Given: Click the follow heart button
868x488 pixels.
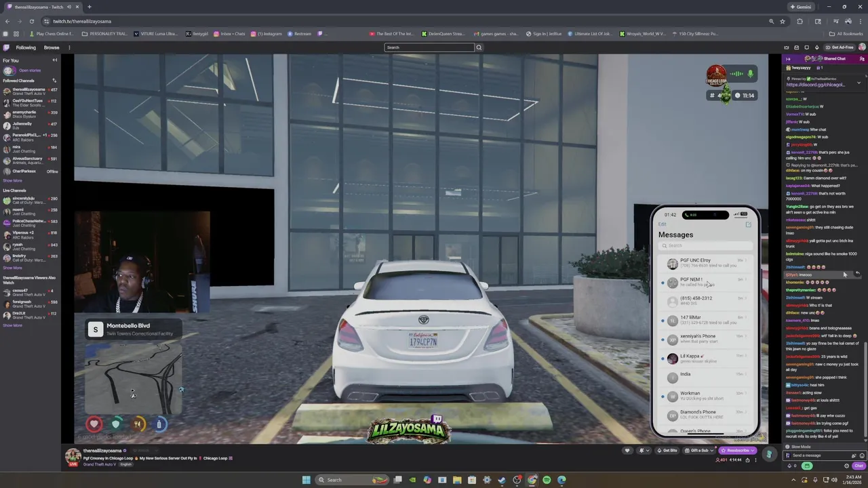Looking at the screenshot, I should pyautogui.click(x=627, y=451).
